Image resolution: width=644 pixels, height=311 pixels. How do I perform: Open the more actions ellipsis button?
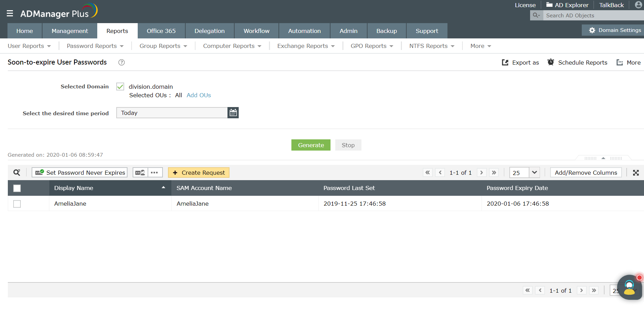[155, 173]
